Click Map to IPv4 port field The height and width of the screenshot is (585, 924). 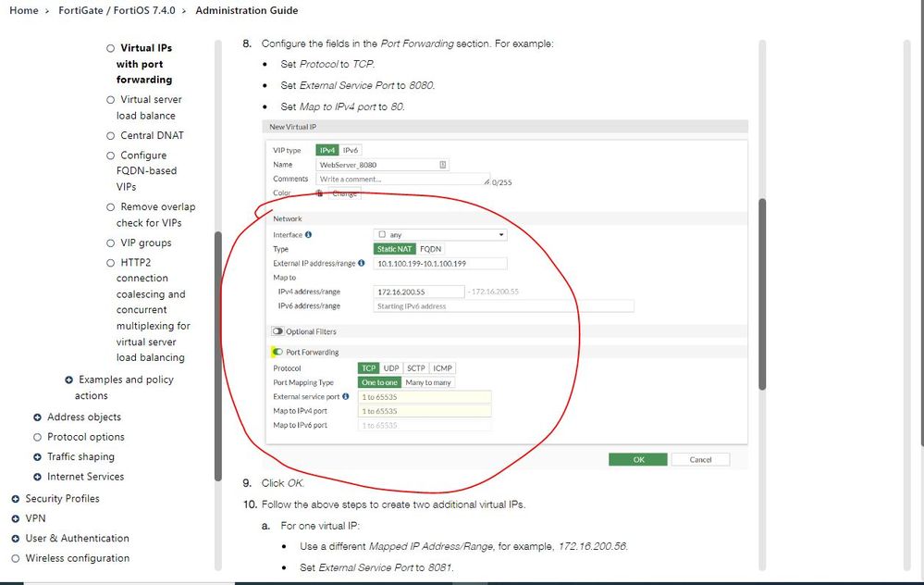pos(425,411)
